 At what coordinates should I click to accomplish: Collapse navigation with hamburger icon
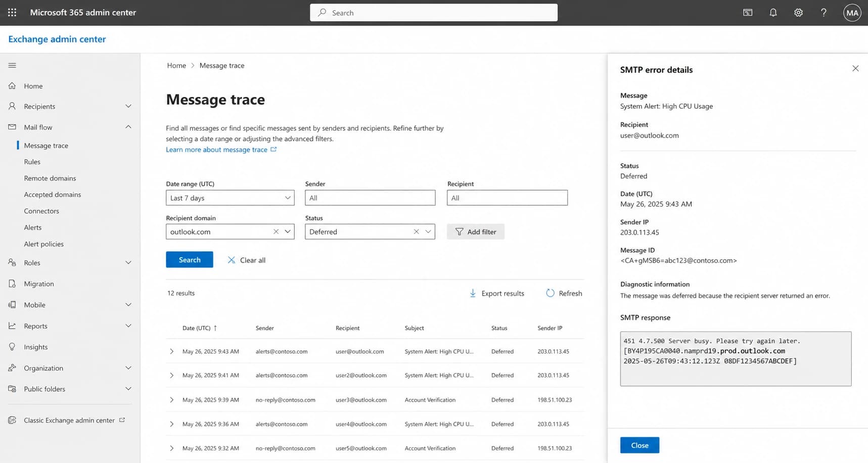click(x=12, y=65)
